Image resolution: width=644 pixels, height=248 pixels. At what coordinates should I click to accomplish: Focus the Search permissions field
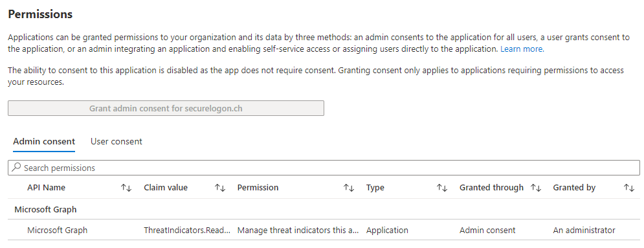coord(324,168)
